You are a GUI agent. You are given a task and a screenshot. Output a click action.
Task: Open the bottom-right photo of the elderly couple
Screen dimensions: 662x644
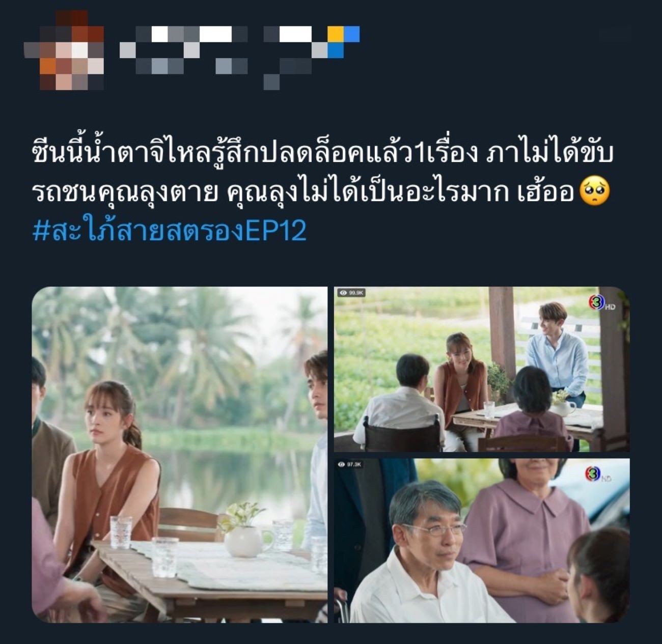[482, 541]
